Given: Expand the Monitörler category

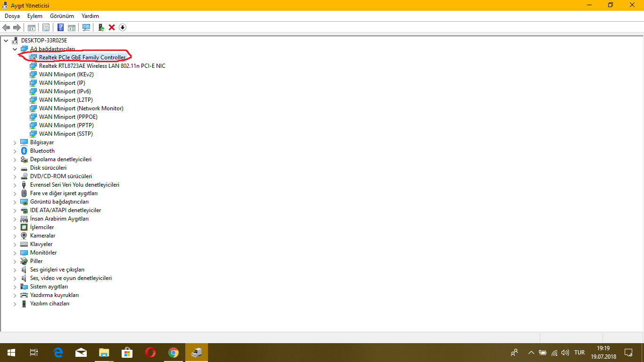Looking at the screenshot, I should 15,253.
